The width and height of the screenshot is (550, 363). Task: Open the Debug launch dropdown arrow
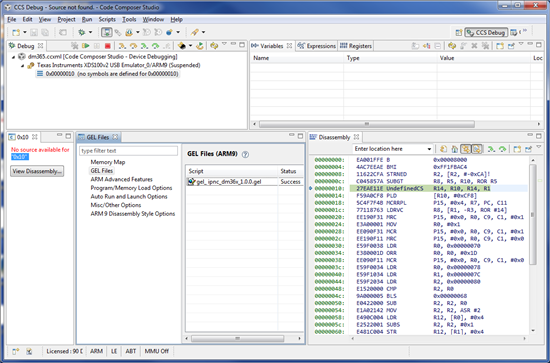pos(90,32)
